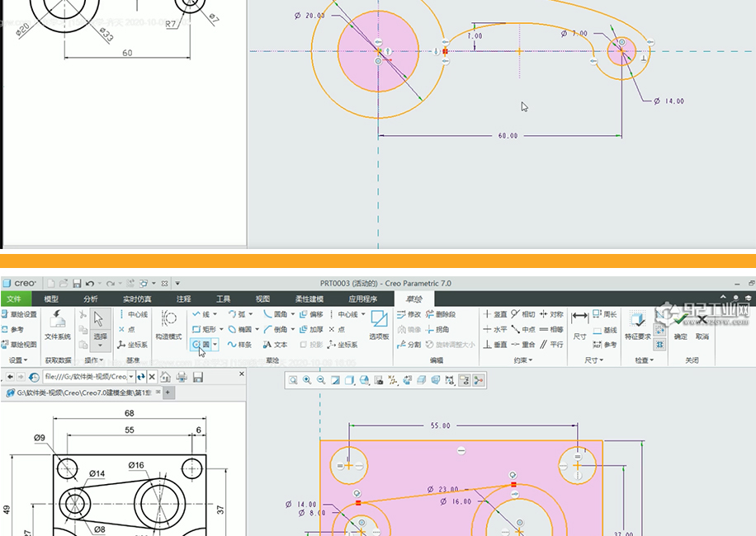The image size is (756, 536).
Task: Click the 偏移 (Offset) tool
Action: point(311,314)
